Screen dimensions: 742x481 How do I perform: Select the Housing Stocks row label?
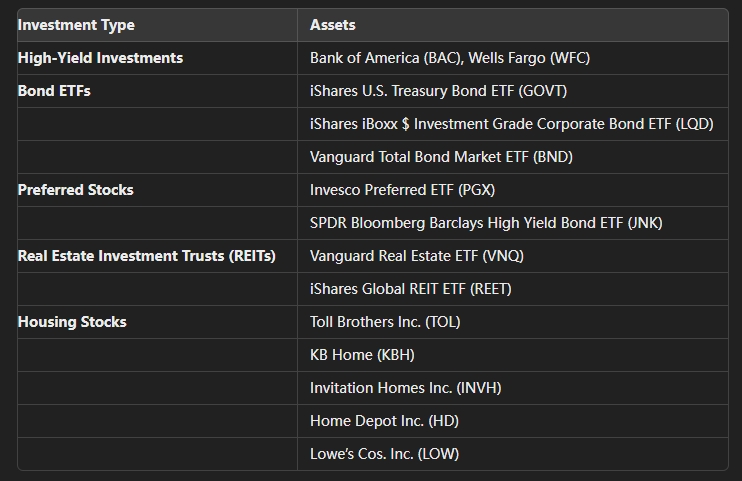(x=72, y=322)
